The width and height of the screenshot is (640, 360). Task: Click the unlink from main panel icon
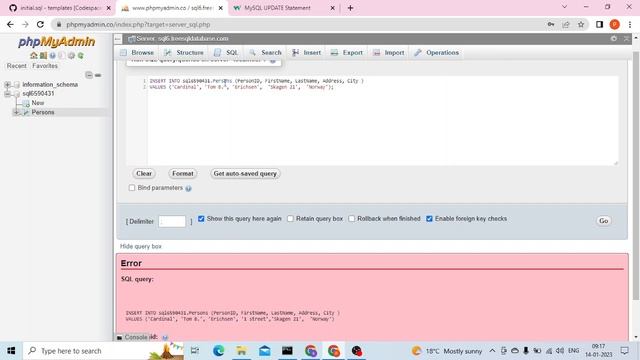(x=98, y=75)
